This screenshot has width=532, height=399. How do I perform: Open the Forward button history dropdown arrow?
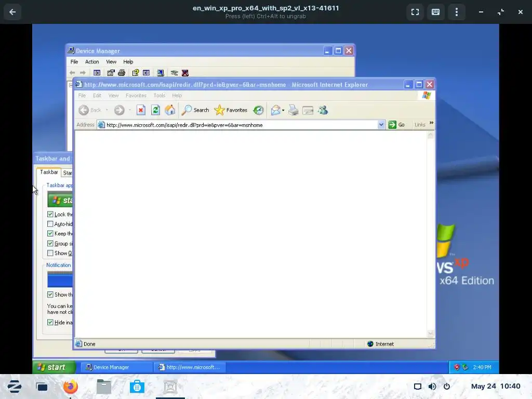(x=129, y=110)
